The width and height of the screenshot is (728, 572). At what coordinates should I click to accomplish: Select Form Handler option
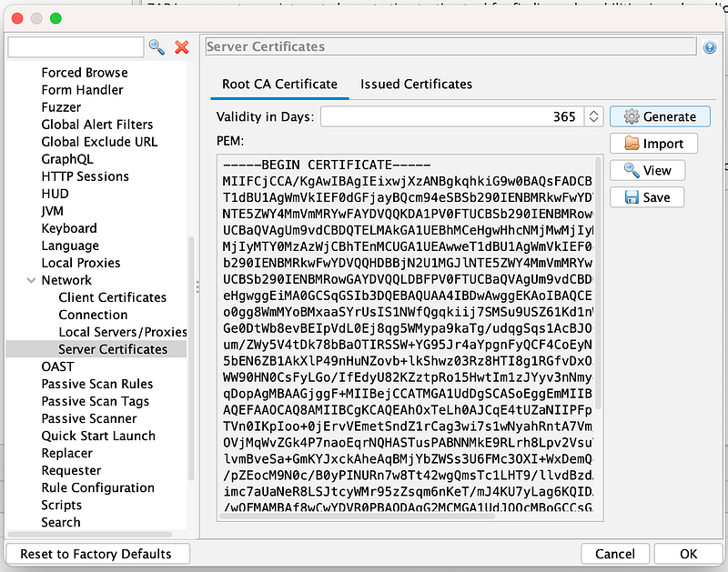click(x=82, y=89)
